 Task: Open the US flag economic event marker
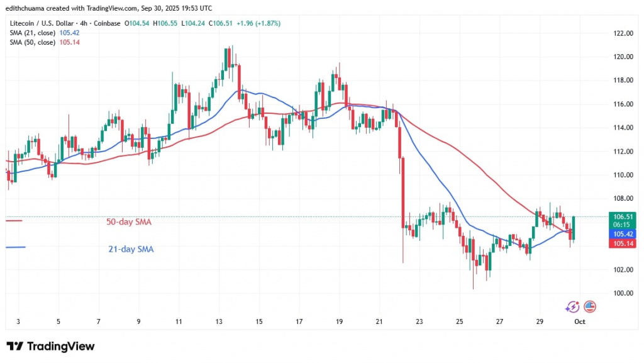tap(590, 307)
